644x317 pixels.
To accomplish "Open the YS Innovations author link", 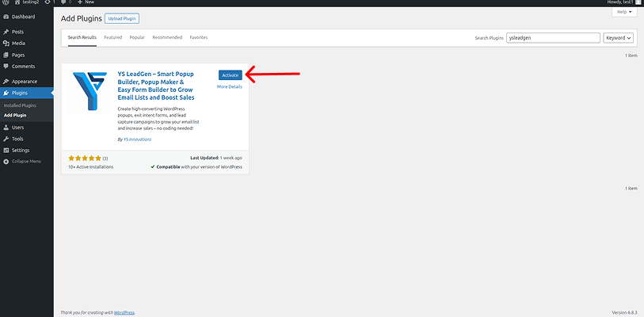I will pos(137,139).
